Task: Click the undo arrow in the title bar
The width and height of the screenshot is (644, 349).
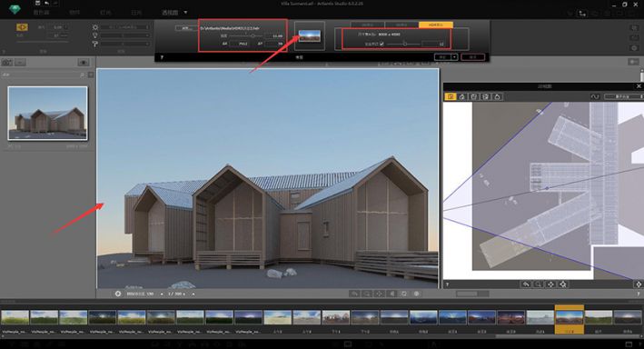Action: pos(46,4)
